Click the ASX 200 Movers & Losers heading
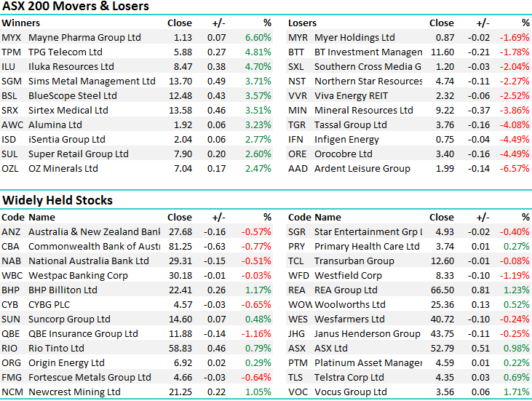Image resolution: width=532 pixels, height=401 pixels. 76,7
